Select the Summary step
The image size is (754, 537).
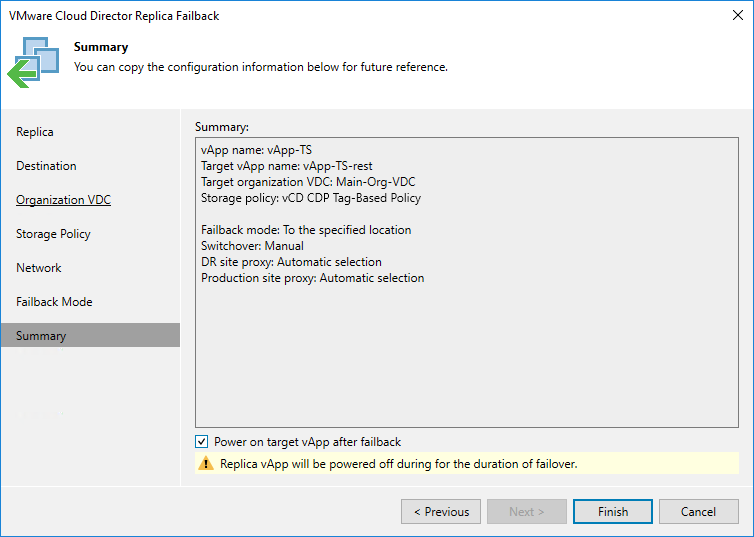click(x=90, y=335)
